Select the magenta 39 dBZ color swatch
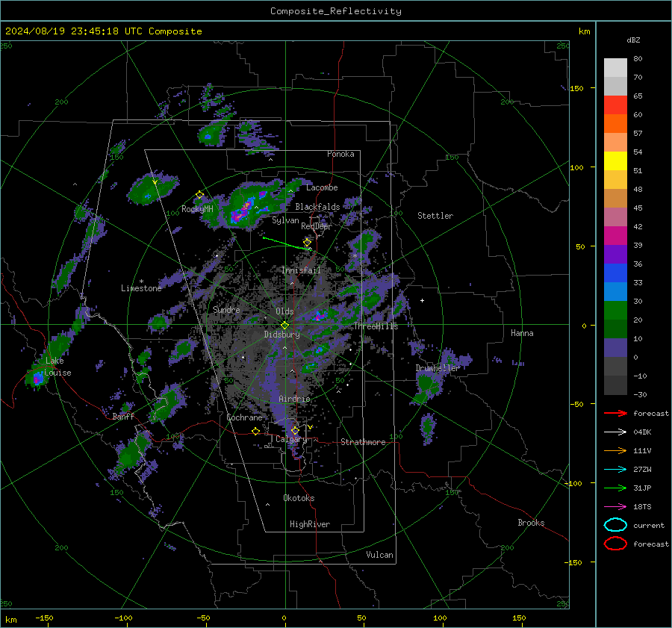The width and height of the screenshot is (672, 628). [x=615, y=236]
